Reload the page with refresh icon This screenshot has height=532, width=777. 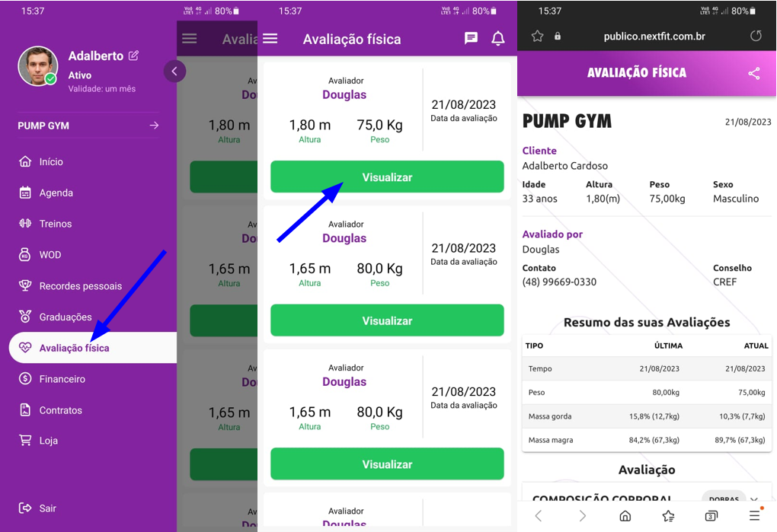tap(756, 36)
